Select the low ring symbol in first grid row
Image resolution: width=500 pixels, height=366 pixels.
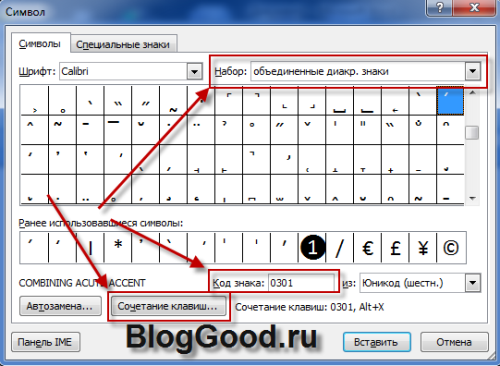pyautogui.click(x=62, y=101)
